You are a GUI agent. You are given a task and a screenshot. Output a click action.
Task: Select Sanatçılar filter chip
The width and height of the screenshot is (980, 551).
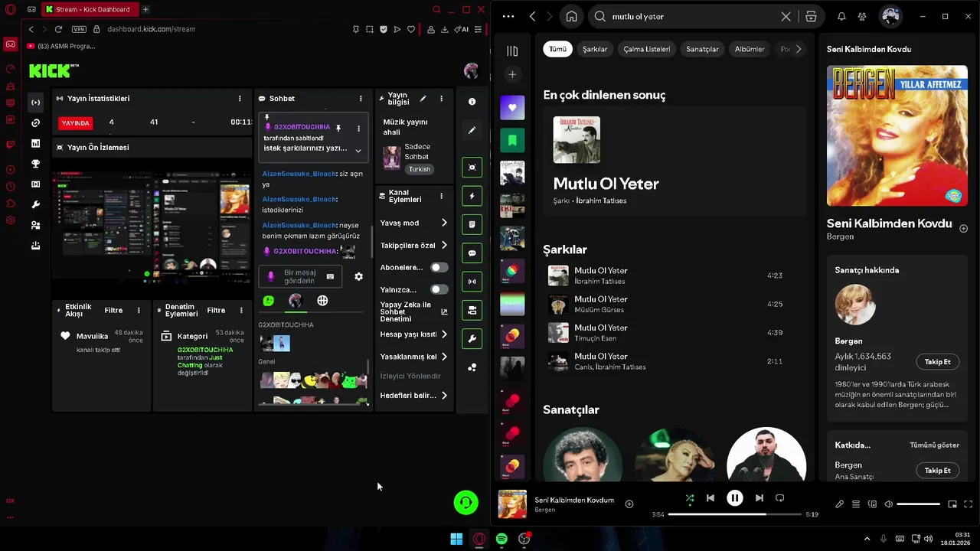[702, 49]
